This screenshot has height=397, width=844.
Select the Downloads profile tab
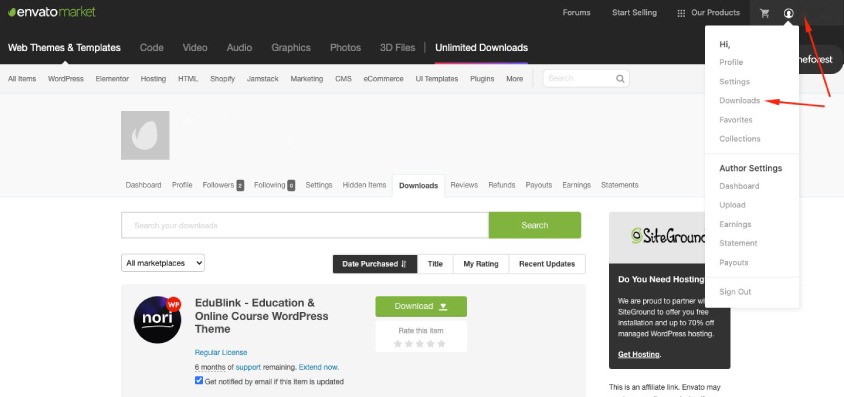click(x=418, y=186)
